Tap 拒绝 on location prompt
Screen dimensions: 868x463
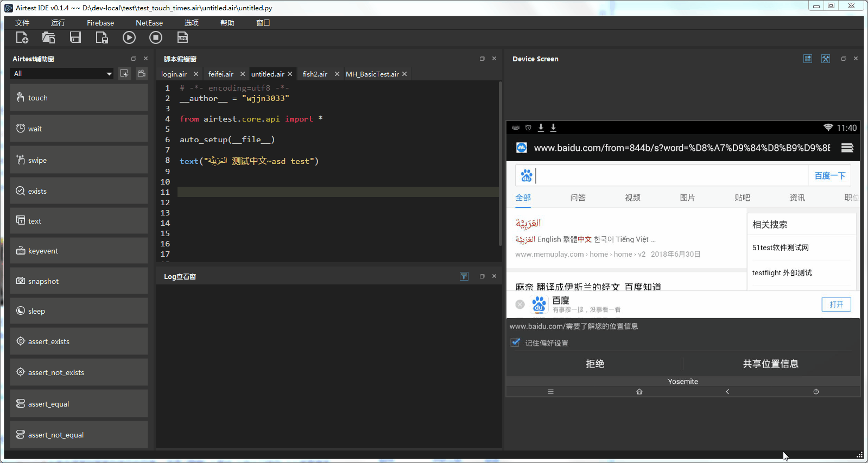(x=595, y=364)
